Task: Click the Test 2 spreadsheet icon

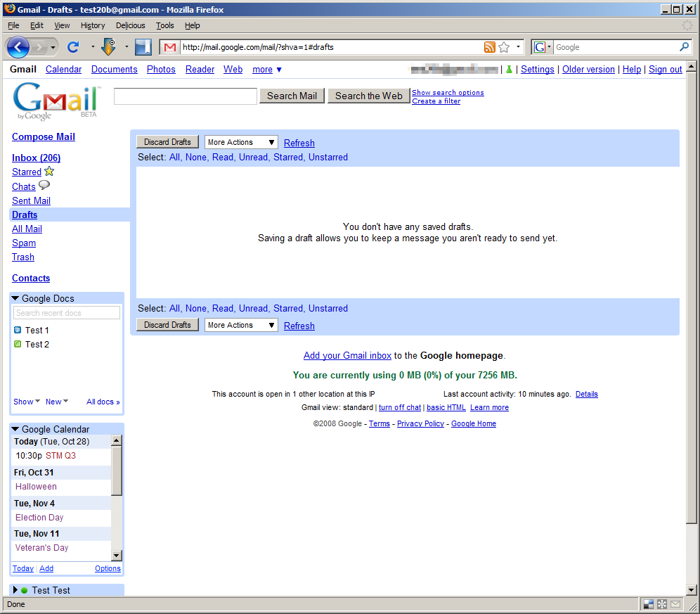Action: (18, 344)
